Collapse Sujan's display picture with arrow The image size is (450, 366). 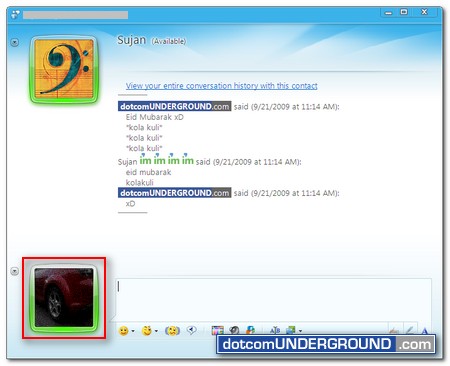(x=14, y=42)
